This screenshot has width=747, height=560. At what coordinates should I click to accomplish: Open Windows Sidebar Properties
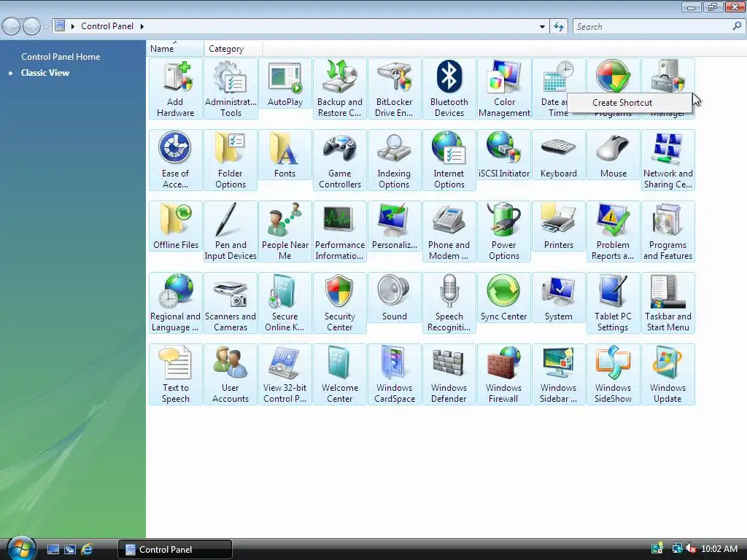(558, 374)
